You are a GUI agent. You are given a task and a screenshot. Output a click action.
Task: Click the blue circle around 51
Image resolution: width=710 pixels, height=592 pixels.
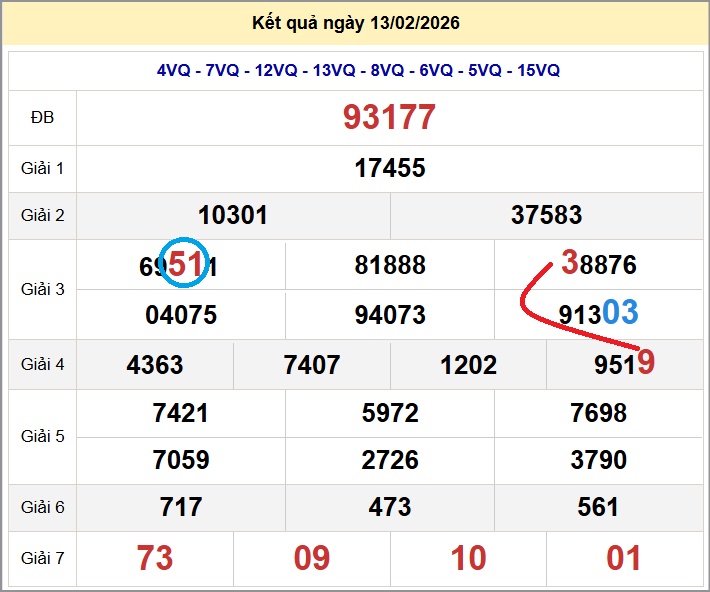(x=186, y=264)
